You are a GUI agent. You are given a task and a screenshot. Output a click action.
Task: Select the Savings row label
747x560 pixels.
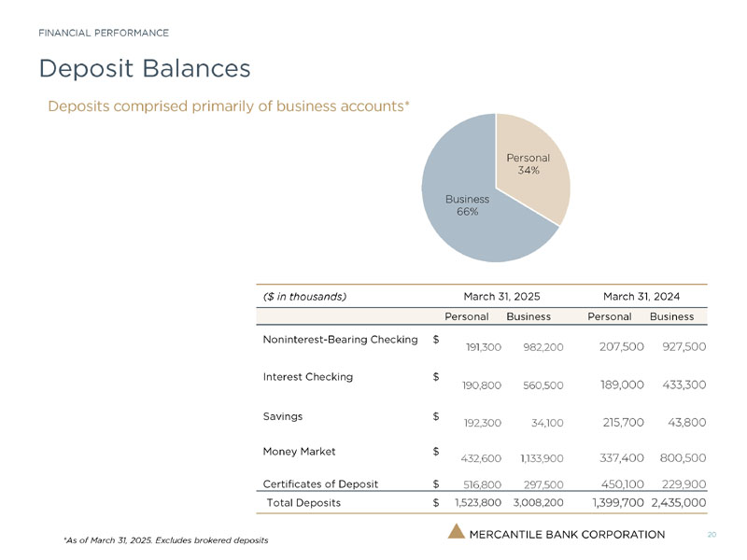point(284,416)
